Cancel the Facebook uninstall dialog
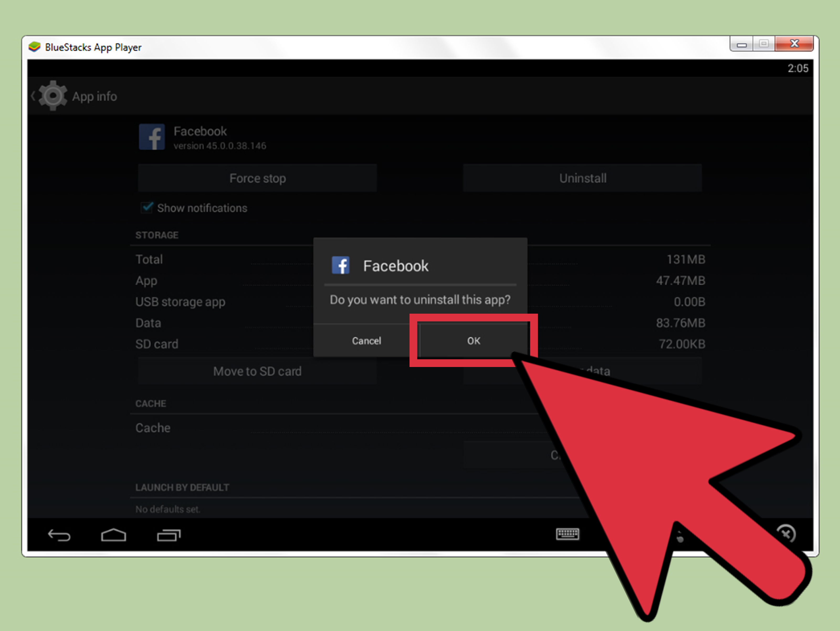 pos(366,340)
